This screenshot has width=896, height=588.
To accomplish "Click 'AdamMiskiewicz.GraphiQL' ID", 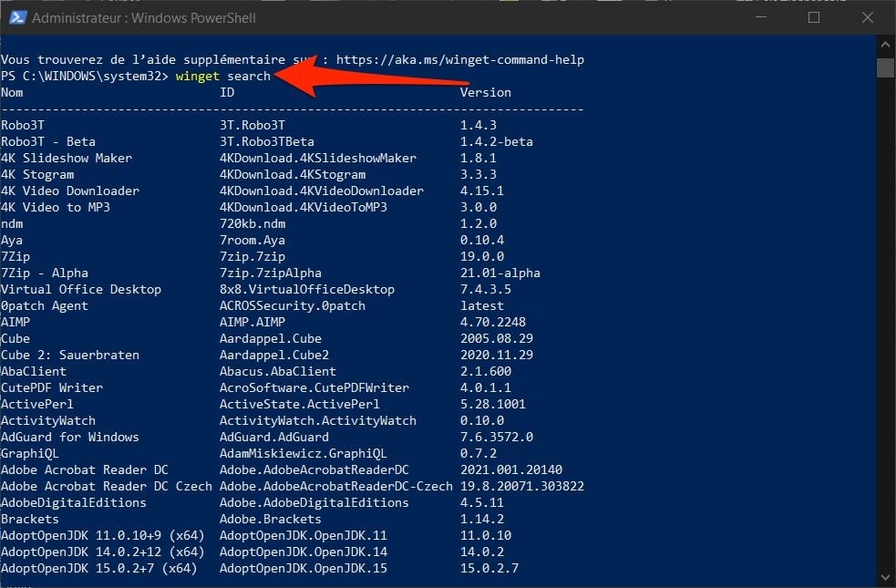I will [304, 454].
